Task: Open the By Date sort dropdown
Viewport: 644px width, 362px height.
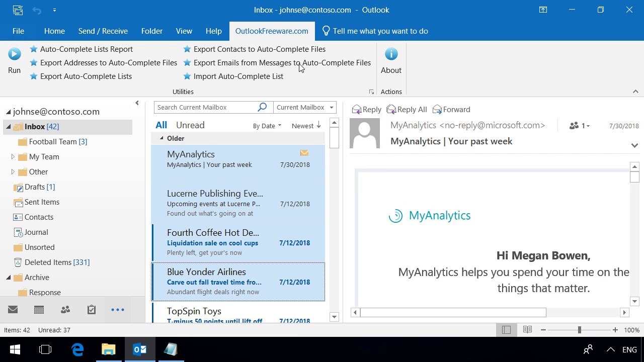Action: (267, 126)
